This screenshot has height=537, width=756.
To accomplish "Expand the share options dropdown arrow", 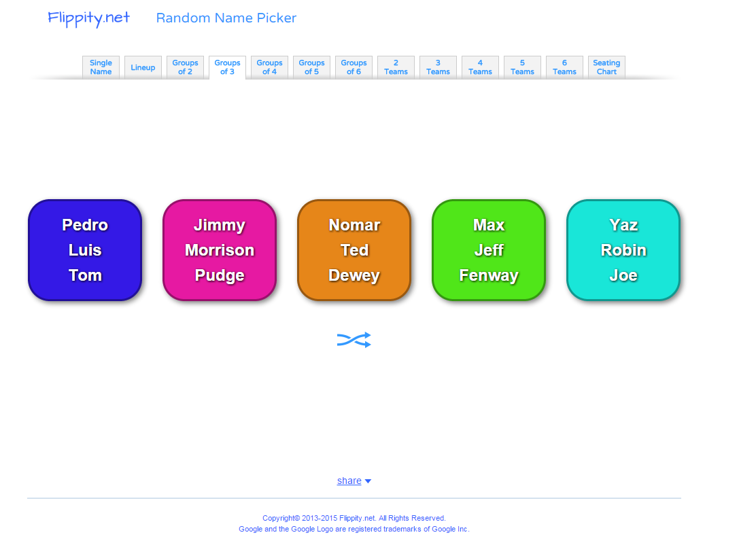I will click(368, 481).
